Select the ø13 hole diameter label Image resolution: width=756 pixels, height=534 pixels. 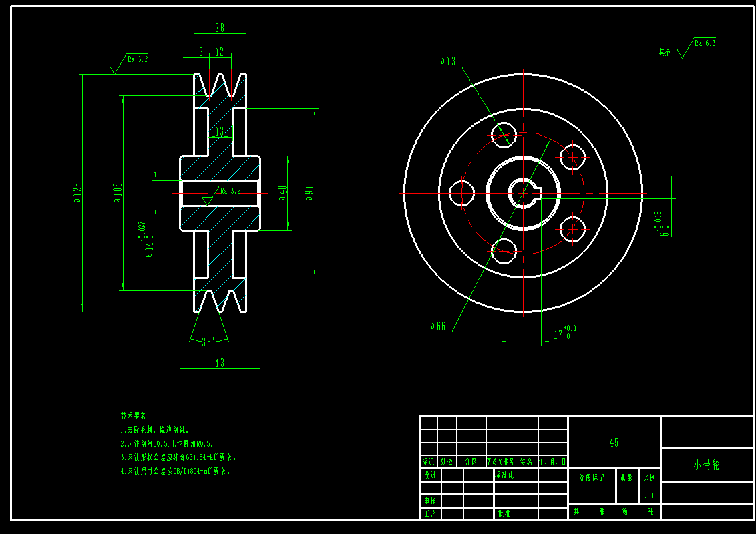pos(448,61)
